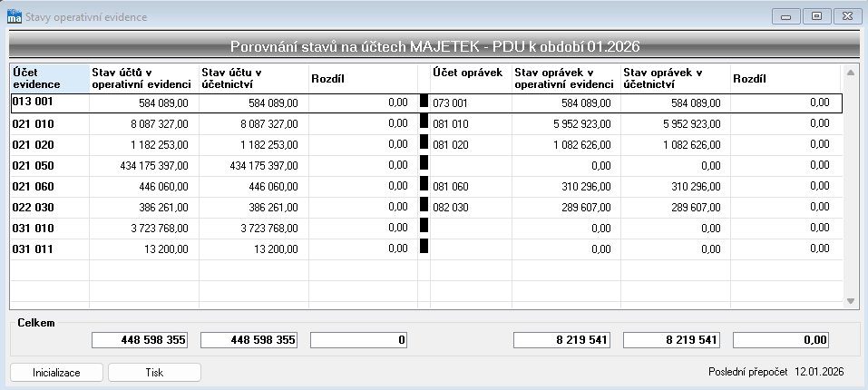Click the 289 607,00 oprávek účetnictví cell
This screenshot has width=868, height=390.
676,208
